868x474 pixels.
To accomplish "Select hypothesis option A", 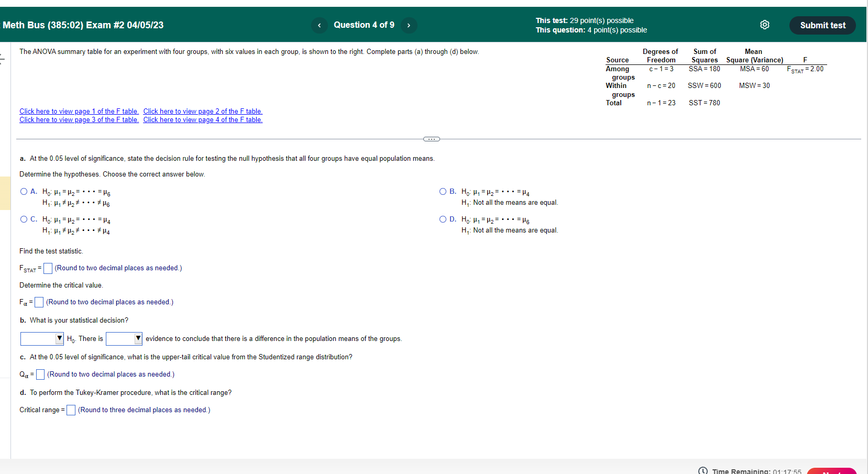I will tap(24, 192).
